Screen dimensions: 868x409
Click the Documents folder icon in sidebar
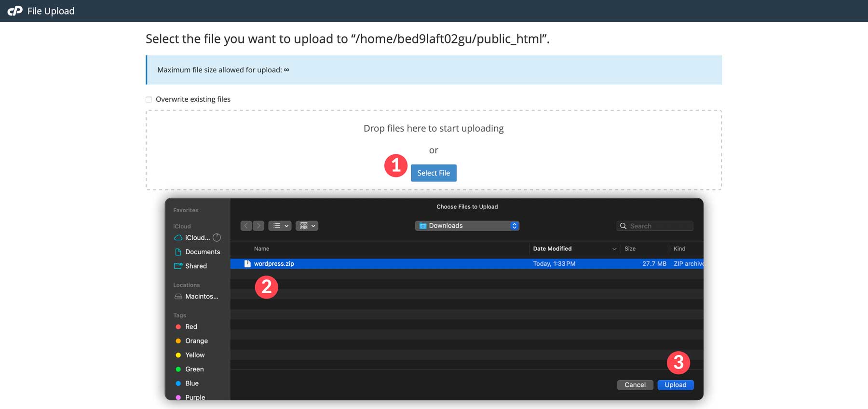pyautogui.click(x=178, y=252)
